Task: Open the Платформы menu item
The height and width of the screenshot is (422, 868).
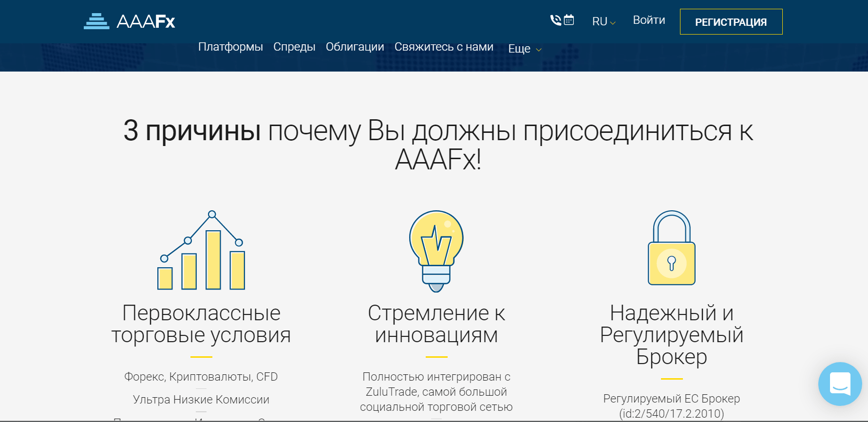Action: (230, 47)
